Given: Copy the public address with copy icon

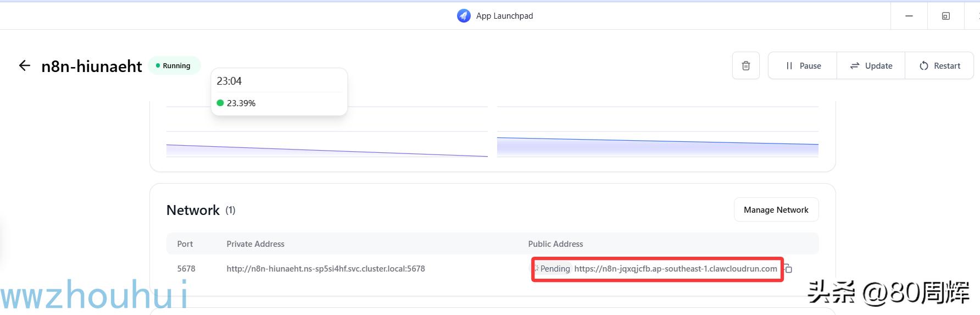Looking at the screenshot, I should point(788,269).
